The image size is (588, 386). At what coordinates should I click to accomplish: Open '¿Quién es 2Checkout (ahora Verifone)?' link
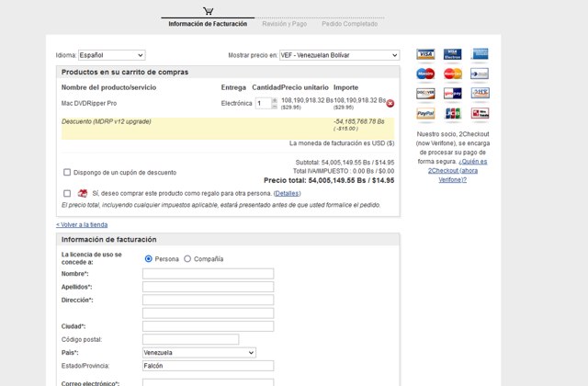pyautogui.click(x=458, y=171)
